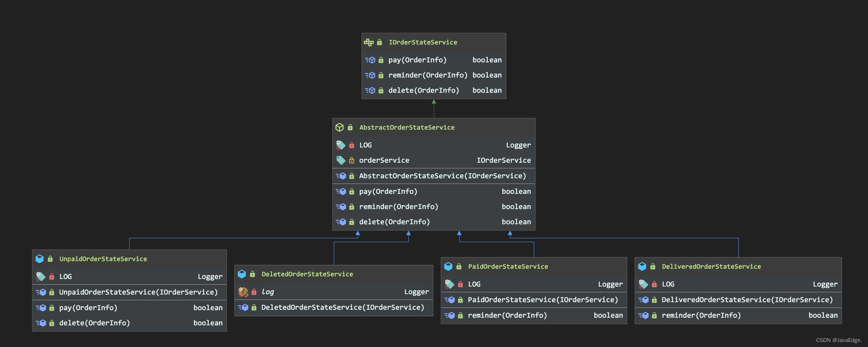Image resolution: width=868 pixels, height=347 pixels.
Task: Click reminder(OrderInfo) text in IOrderStateService
Action: tap(428, 75)
